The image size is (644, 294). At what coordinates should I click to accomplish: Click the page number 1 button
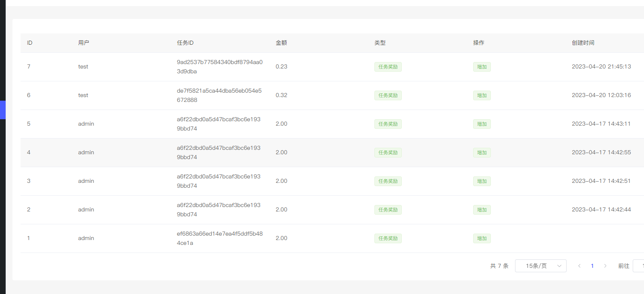point(592,266)
